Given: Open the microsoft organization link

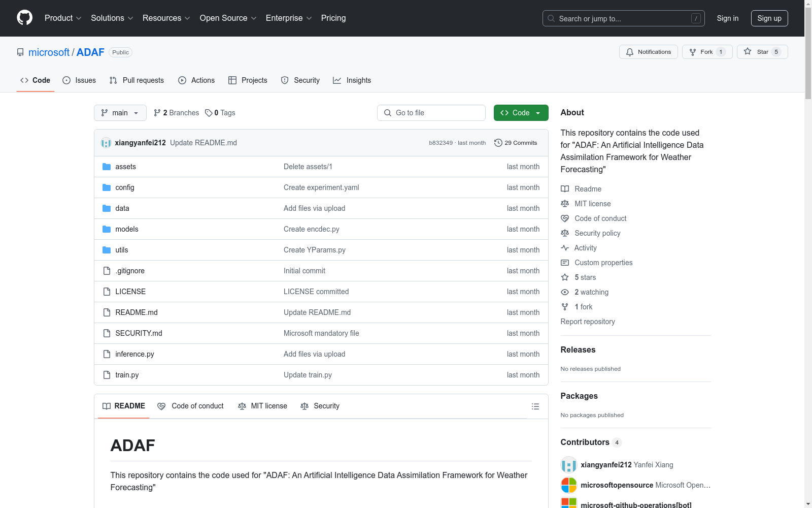Looking at the screenshot, I should 49,52.
